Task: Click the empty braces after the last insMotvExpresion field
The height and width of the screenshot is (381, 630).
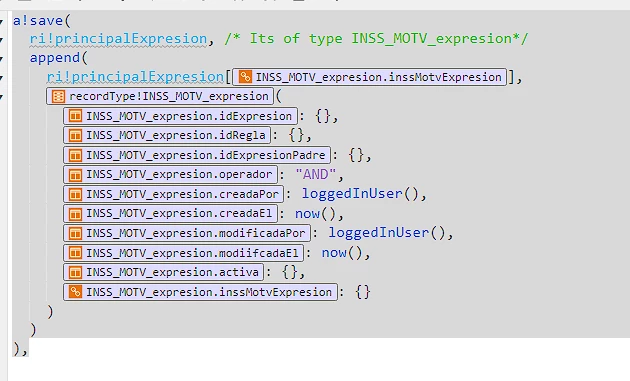Action: point(363,292)
